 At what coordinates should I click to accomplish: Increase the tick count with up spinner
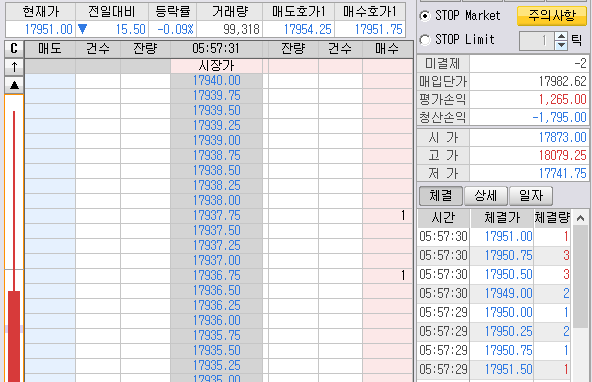pyautogui.click(x=561, y=36)
